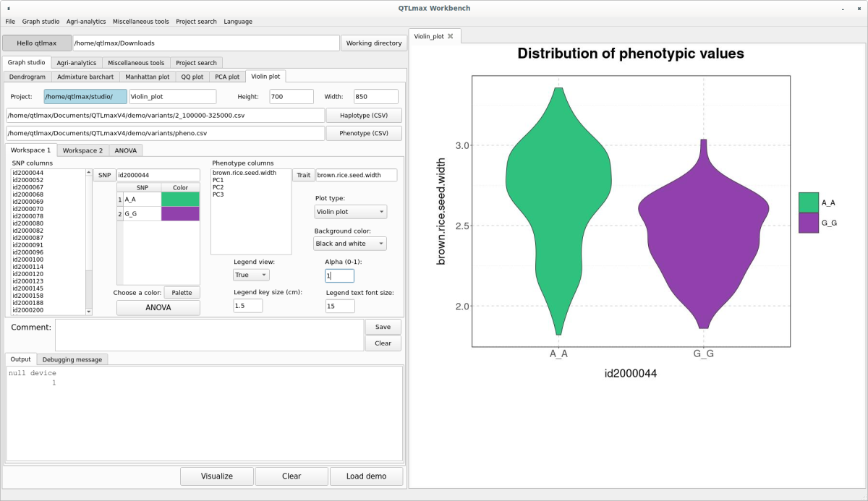Screen dimensions: 868x501
Task: Open the color Palette chooser
Action: tap(182, 293)
